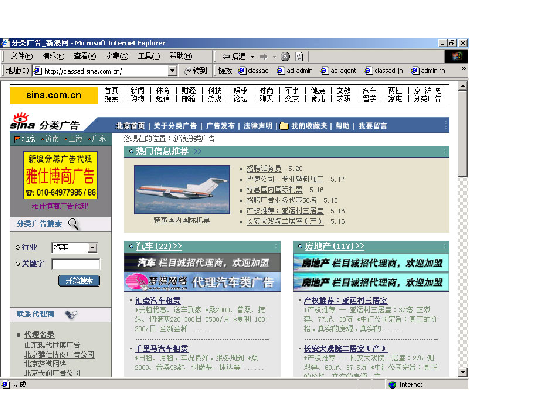Viewport: 555px width, 417px height.
Task: Click the 代理汽车类广告 banner image
Action: tap(202, 282)
